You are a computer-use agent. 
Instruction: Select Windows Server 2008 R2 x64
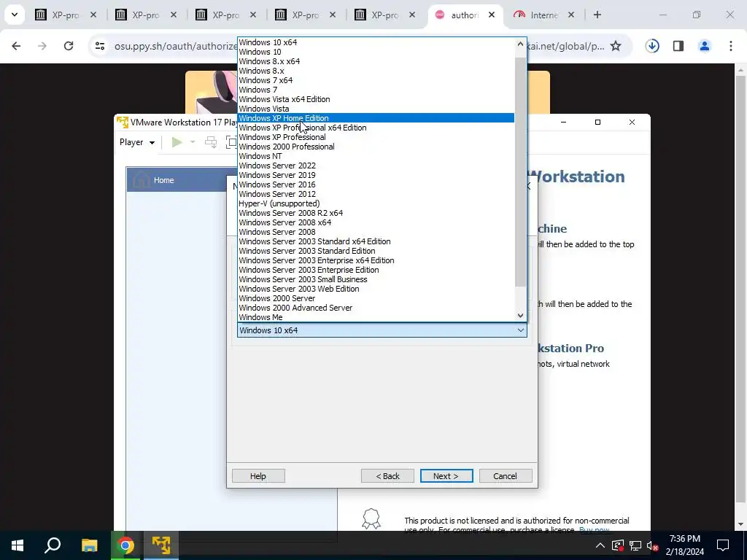(376, 214)
